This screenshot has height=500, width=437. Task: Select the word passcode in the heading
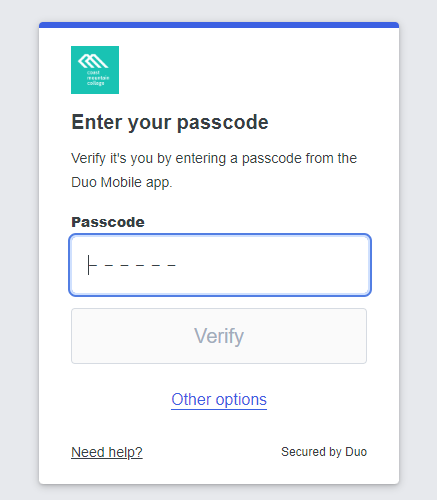tap(223, 123)
